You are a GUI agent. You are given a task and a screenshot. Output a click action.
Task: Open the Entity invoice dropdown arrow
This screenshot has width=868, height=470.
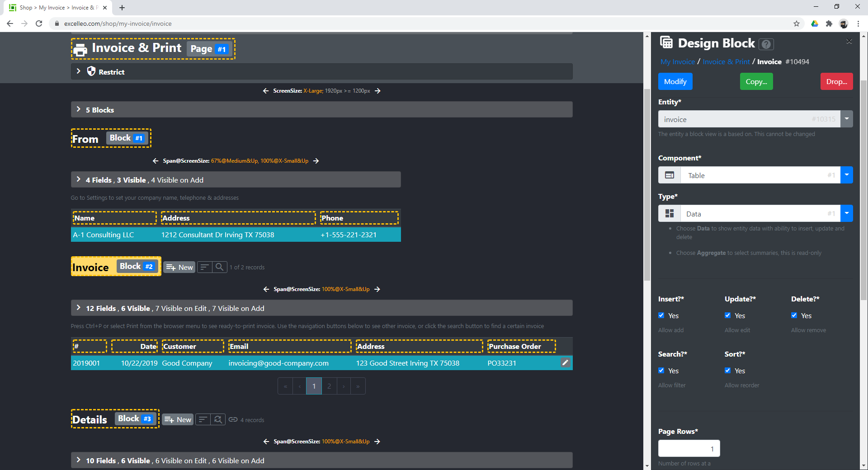[847, 119]
